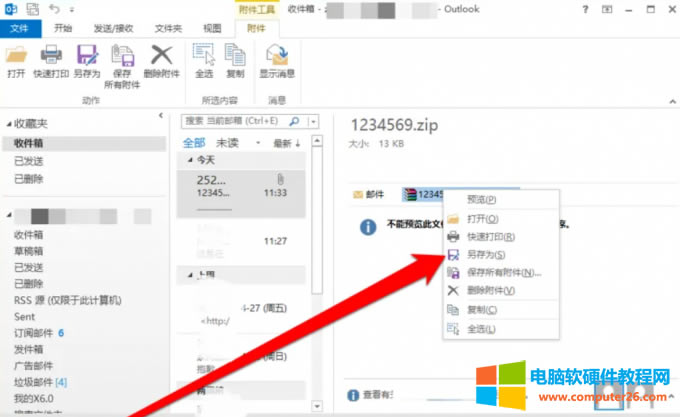680x417 pixels.
Task: Choose Select All in the context menu
Action: [x=501, y=329]
